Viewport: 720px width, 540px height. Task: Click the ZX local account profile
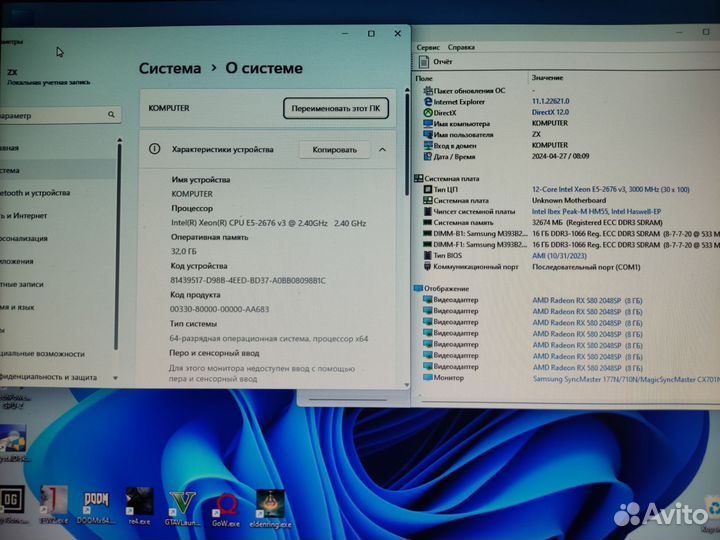coord(48,77)
